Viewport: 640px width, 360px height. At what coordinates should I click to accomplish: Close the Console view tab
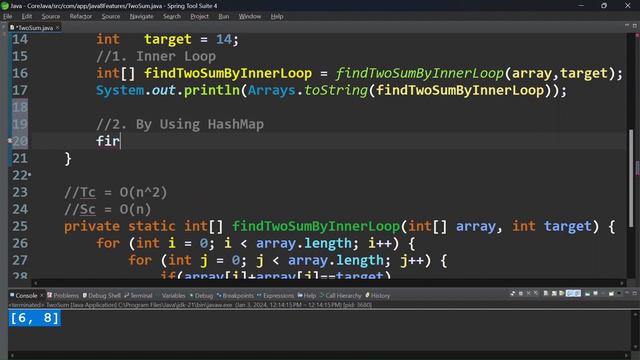pos(41,295)
